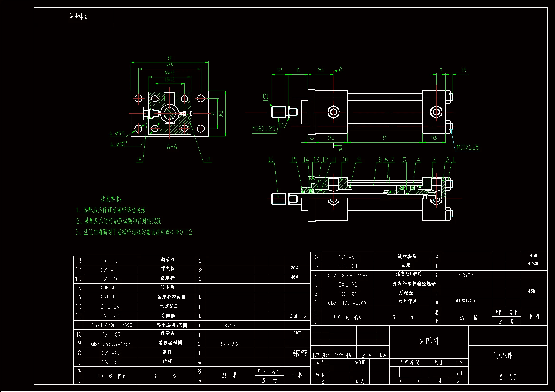Select the 1:1 scale value cell
This screenshot has height=392, width=555.
[x=459, y=374]
